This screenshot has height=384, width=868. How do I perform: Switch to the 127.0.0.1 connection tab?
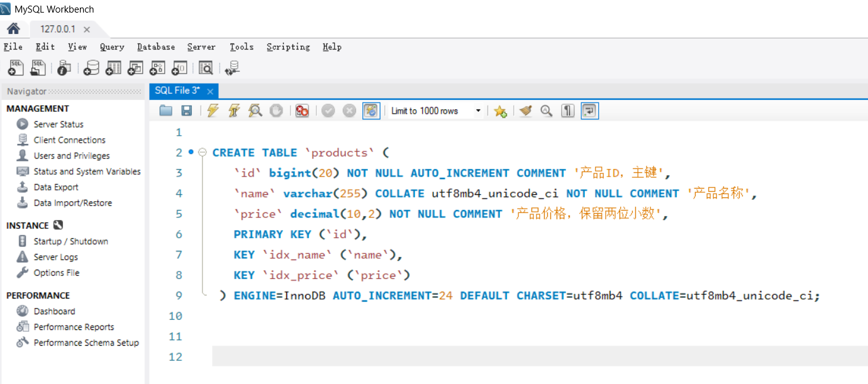tap(58, 30)
